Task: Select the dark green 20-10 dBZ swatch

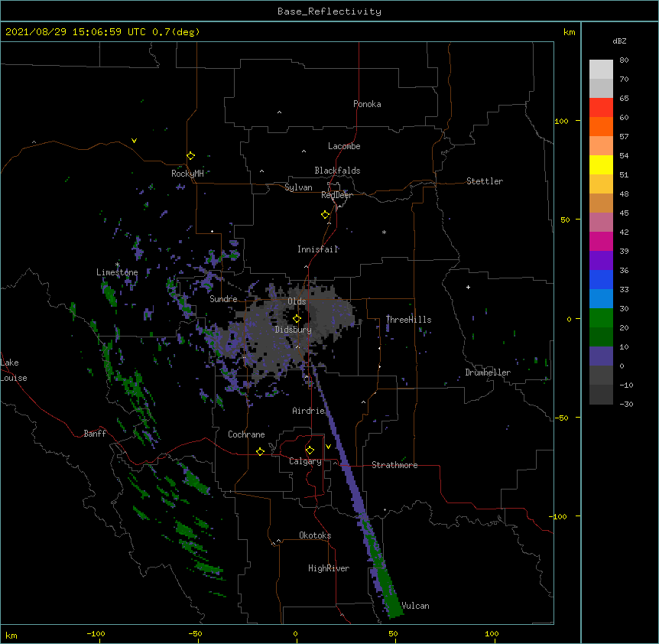Action: click(x=601, y=337)
